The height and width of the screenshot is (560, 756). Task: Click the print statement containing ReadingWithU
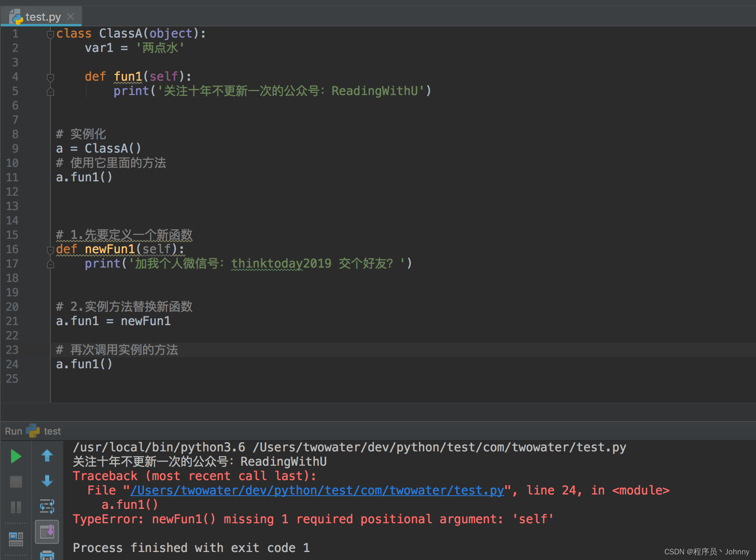click(x=272, y=91)
